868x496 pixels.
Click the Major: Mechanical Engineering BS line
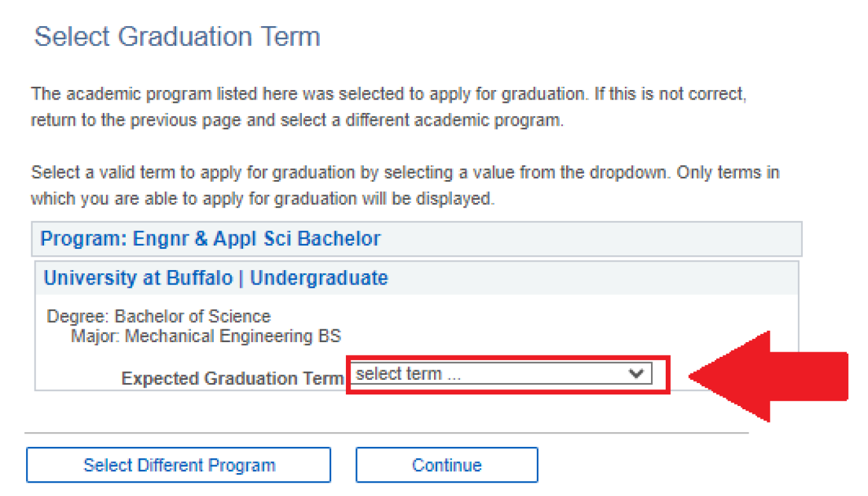click(x=206, y=336)
